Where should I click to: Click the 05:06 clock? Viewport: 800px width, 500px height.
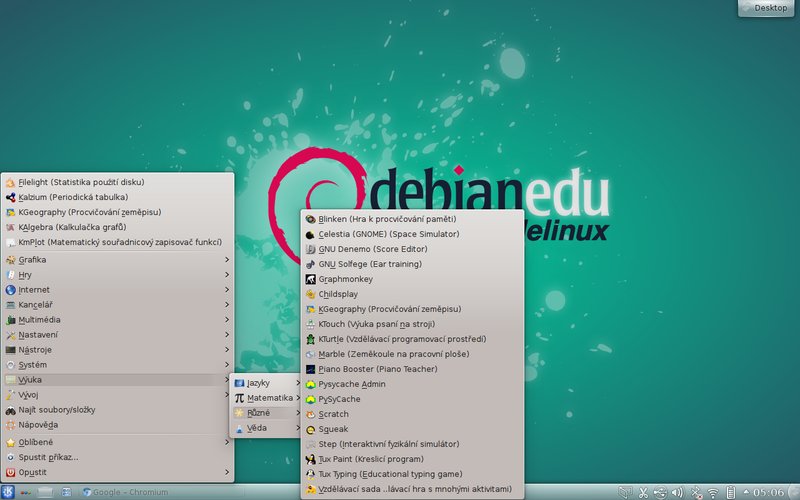768,493
